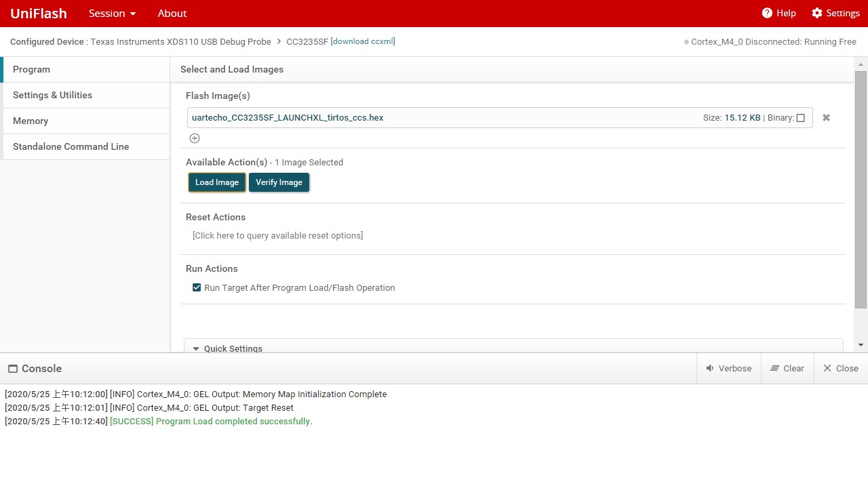
Task: Open the Memory tab
Action: click(x=86, y=121)
